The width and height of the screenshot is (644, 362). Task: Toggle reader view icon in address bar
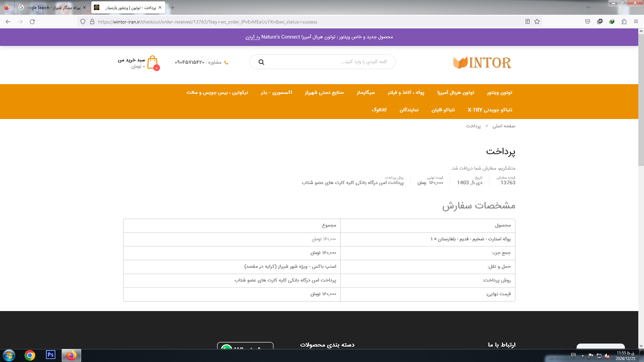pos(527,22)
